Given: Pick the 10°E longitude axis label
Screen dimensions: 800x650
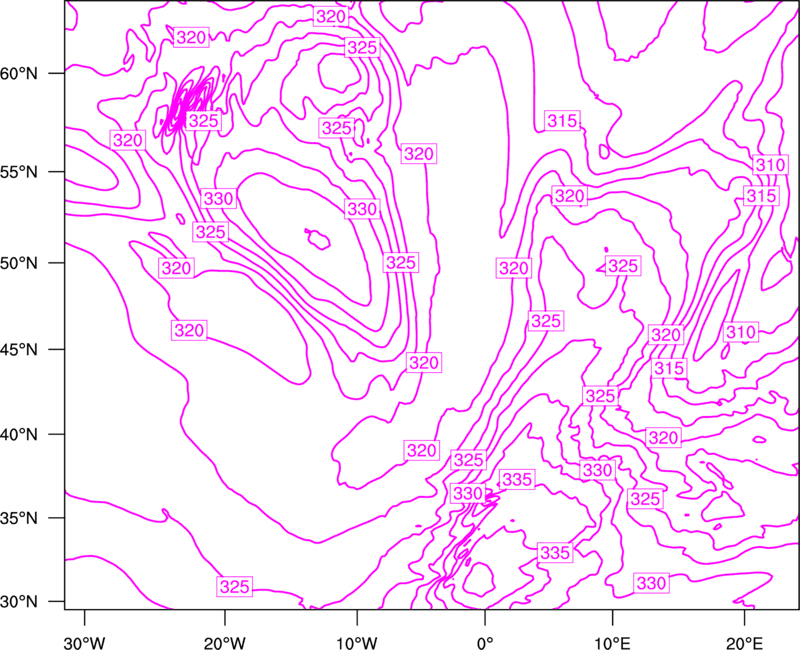Looking at the screenshot, I should [612, 642].
